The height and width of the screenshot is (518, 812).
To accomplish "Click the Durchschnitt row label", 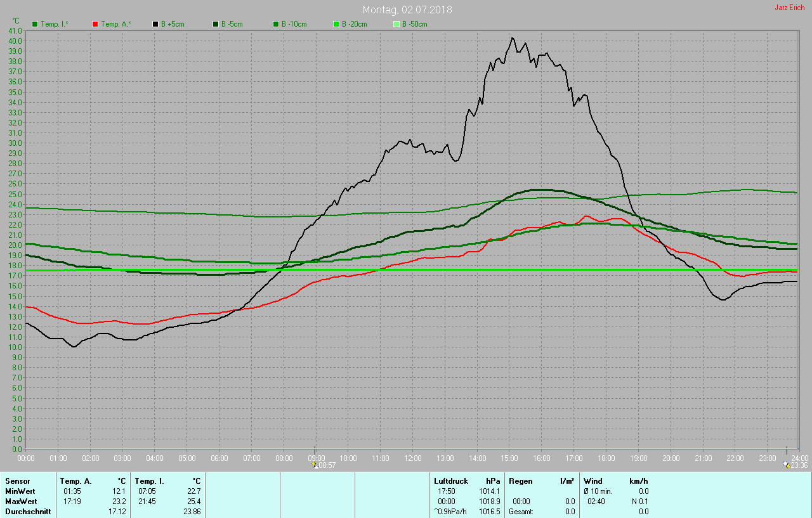I will (x=28, y=512).
